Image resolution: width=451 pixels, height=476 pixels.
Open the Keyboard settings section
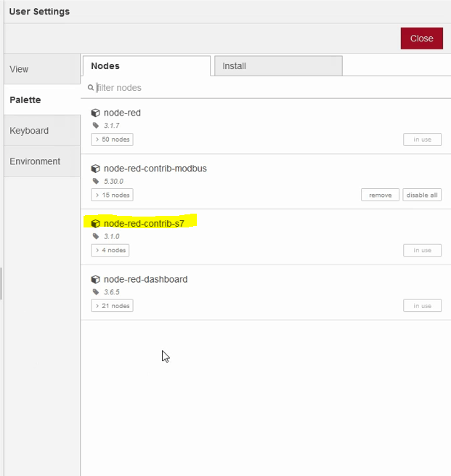click(41, 131)
